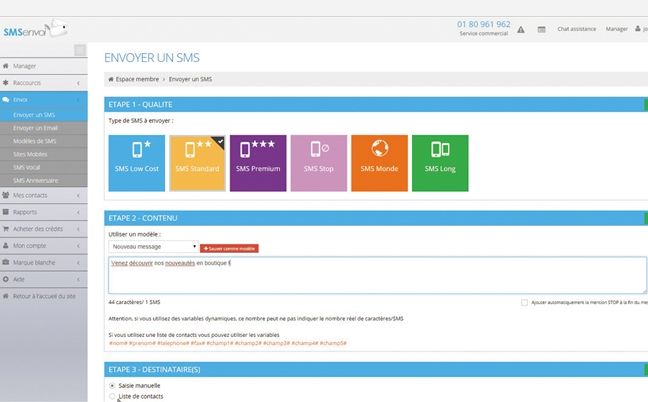This screenshot has height=402, width=648.
Task: Click the user profile icon in header
Action: (638, 29)
